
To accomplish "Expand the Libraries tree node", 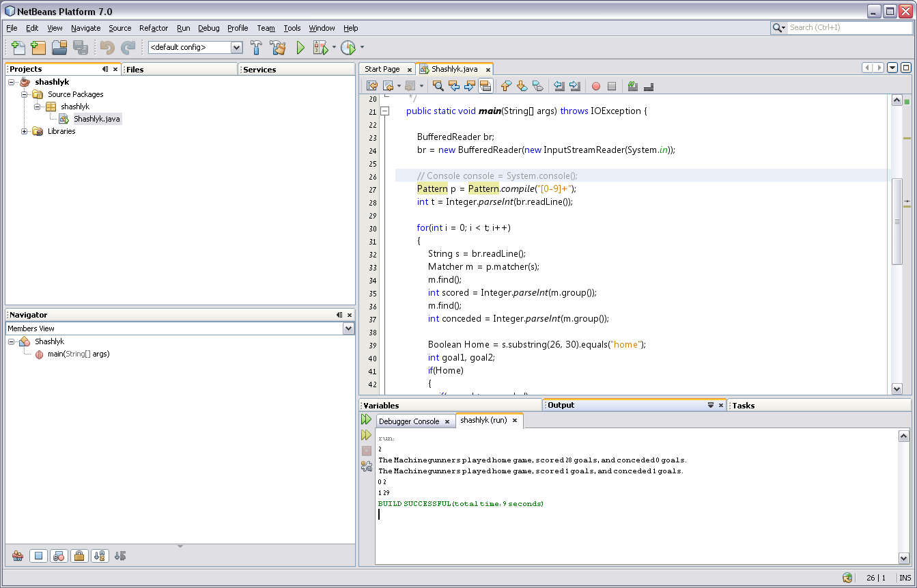I will 25,131.
